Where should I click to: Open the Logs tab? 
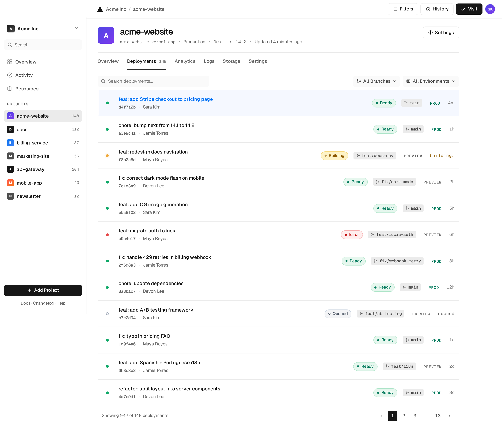[209, 61]
